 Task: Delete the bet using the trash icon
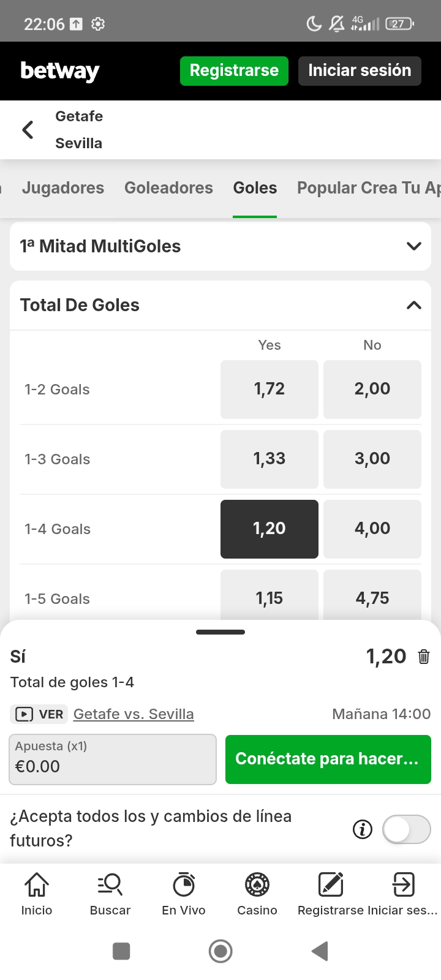(423, 657)
